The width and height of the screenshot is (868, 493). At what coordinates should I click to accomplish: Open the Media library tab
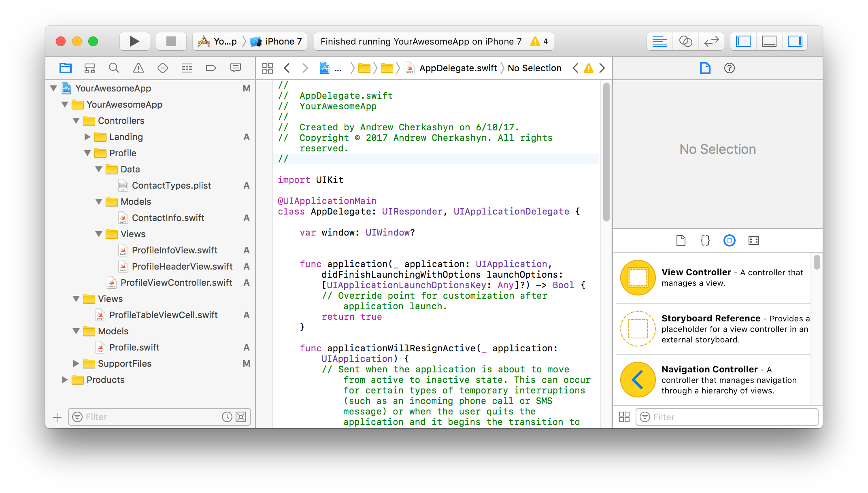(754, 240)
